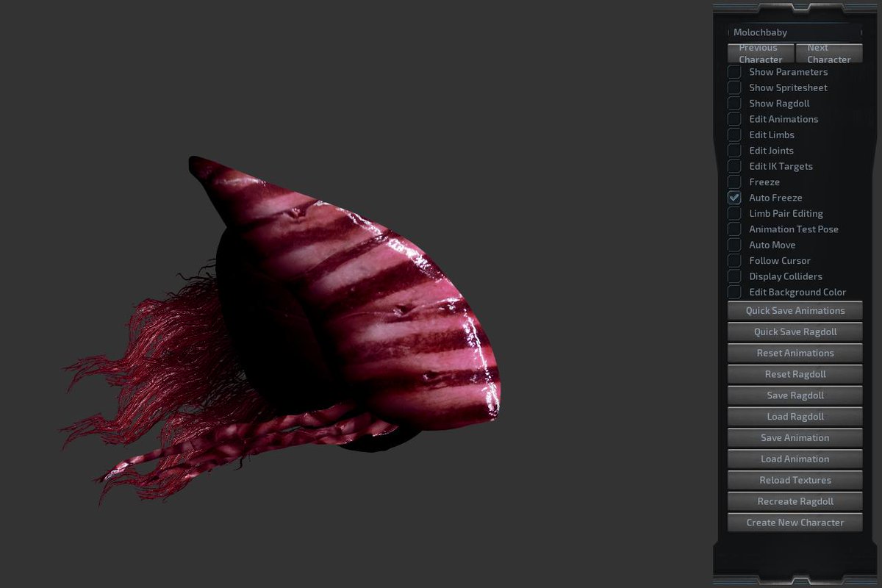This screenshot has height=588, width=882.
Task: Click the Reload Textures button
Action: click(x=795, y=480)
